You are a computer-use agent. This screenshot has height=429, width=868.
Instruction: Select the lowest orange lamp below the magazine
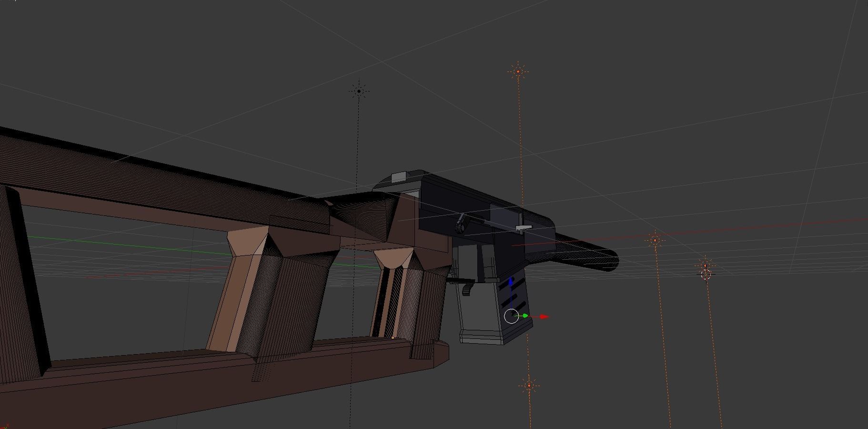529,386
